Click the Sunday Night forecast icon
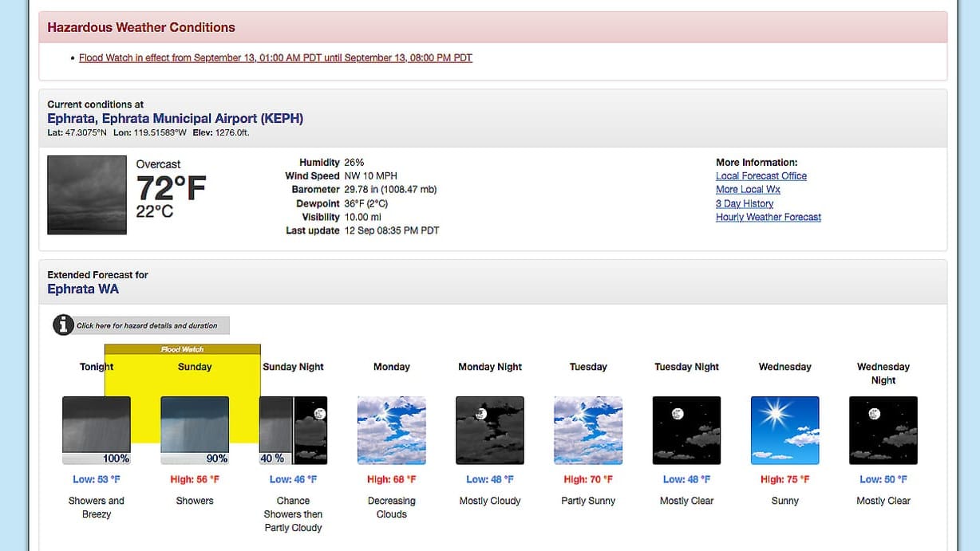 [293, 431]
